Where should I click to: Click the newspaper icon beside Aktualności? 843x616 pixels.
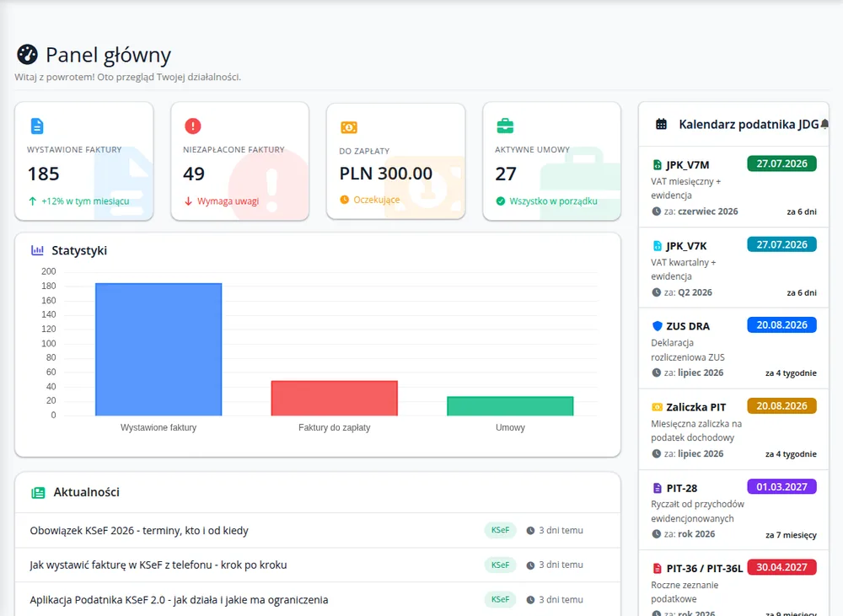point(38,492)
